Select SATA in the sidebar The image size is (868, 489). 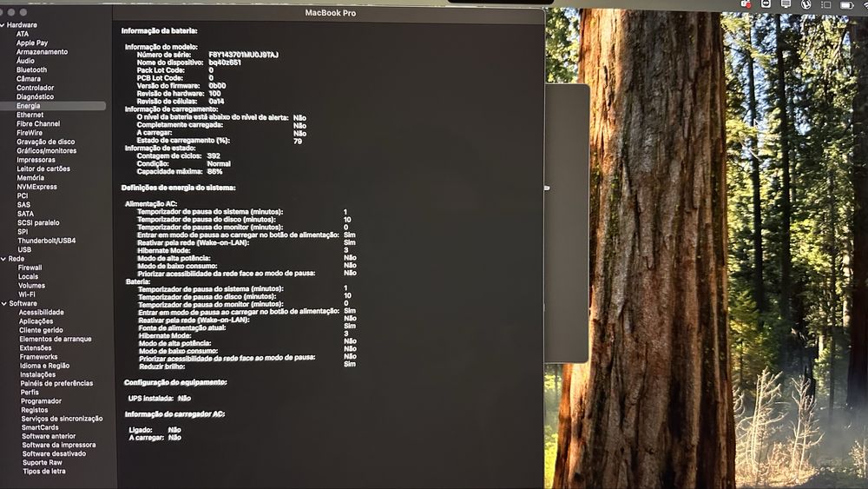point(25,214)
